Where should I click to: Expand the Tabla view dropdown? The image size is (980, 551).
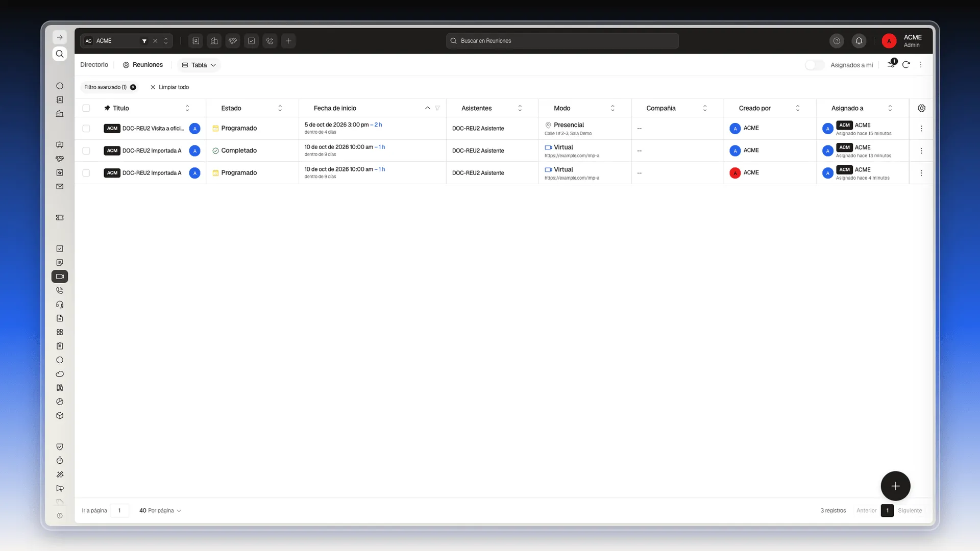coord(199,65)
